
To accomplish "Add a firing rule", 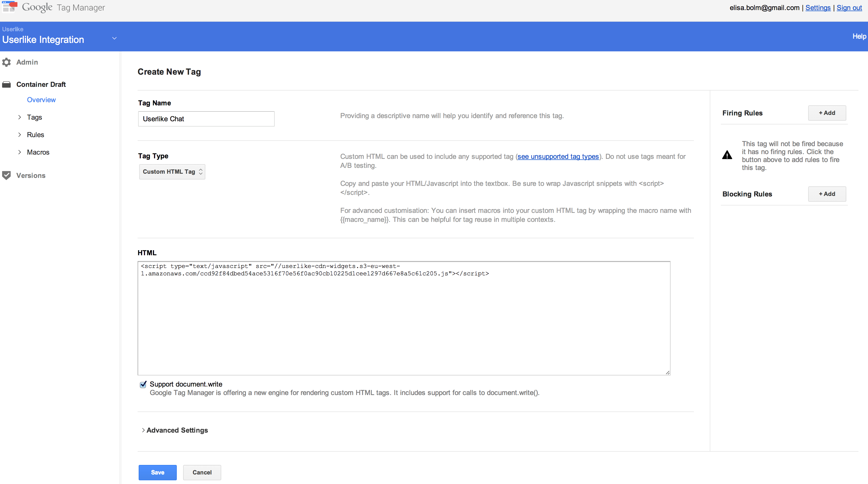I will (x=827, y=113).
